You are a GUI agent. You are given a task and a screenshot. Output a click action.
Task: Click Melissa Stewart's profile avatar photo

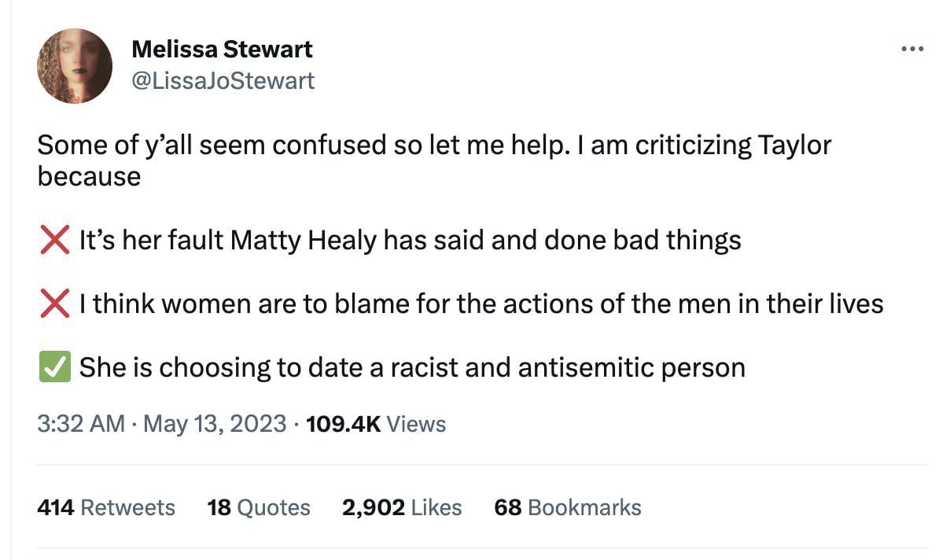[x=75, y=66]
